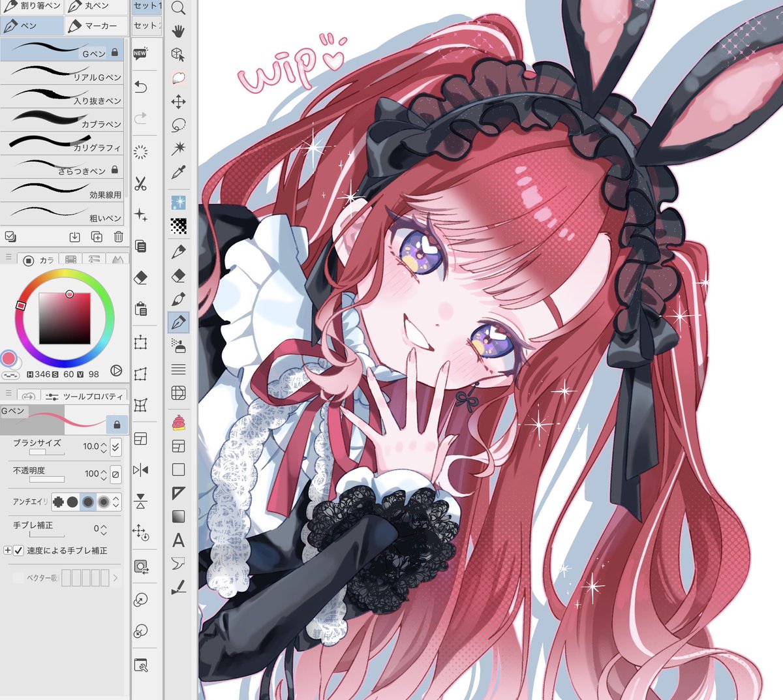This screenshot has width=783, height=700.
Task: Open the セット2 command bar tab
Action: point(147,25)
